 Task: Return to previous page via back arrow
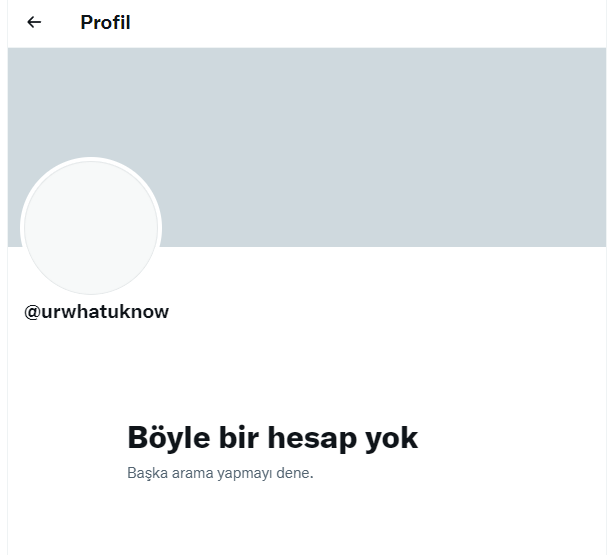(x=34, y=22)
